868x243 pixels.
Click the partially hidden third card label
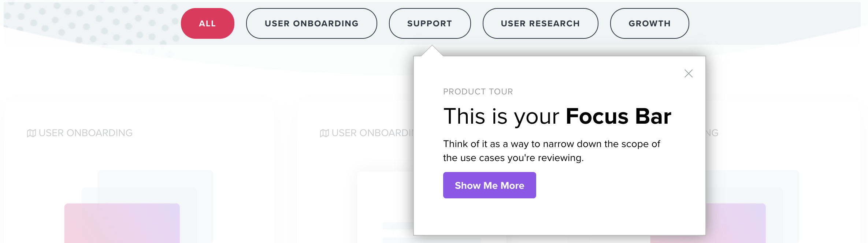(x=712, y=133)
